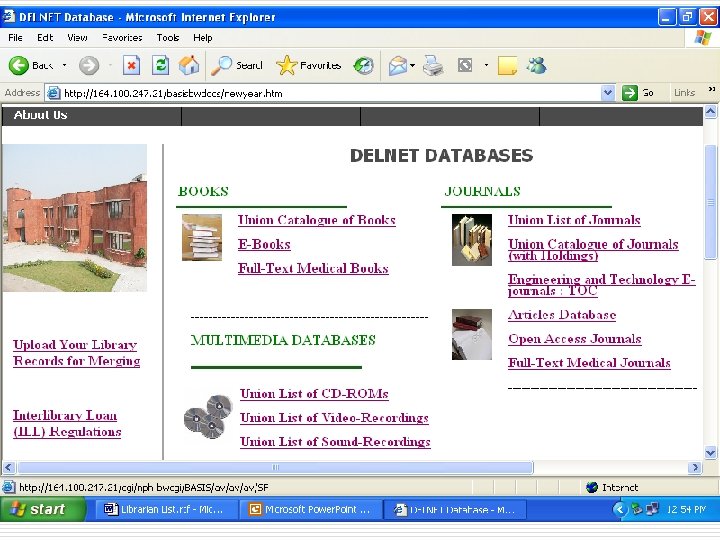Click the library building photo
This screenshot has width=720, height=540.
[x=75, y=218]
